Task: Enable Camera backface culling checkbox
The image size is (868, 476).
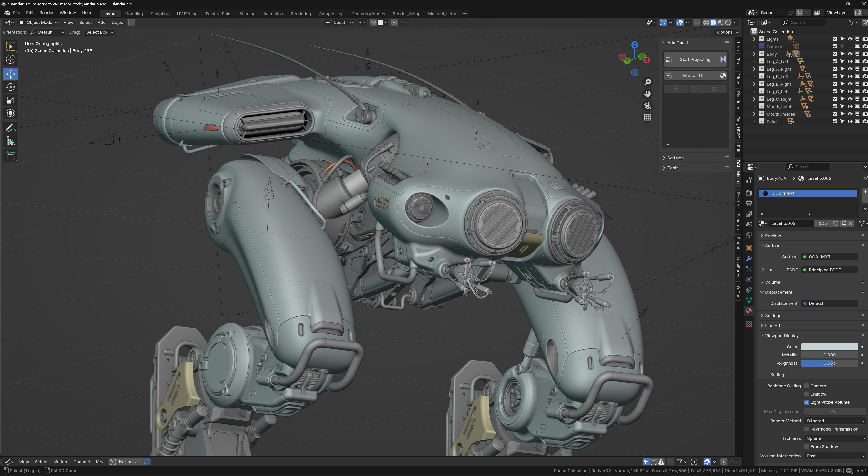Action: click(807, 386)
